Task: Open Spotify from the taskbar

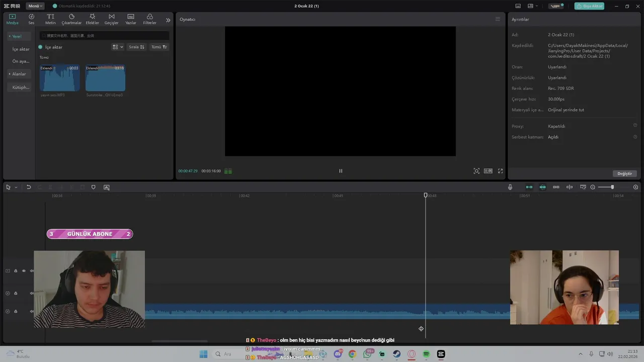Action: 426,354
